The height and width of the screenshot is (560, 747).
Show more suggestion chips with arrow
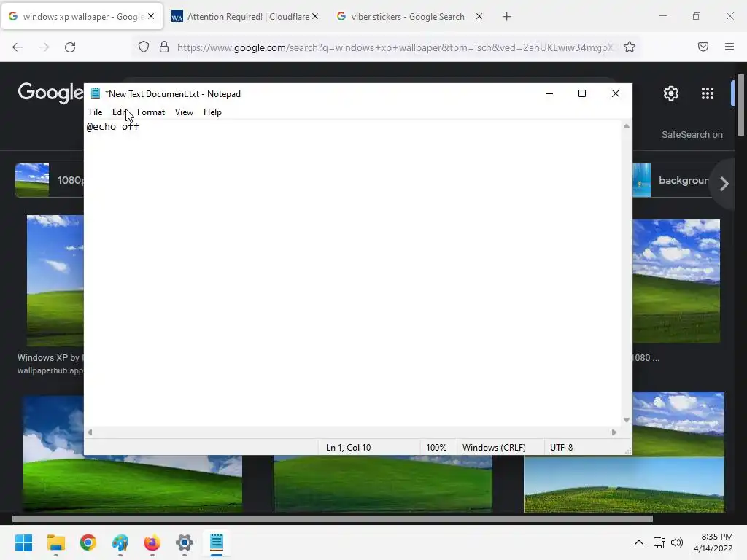724,184
